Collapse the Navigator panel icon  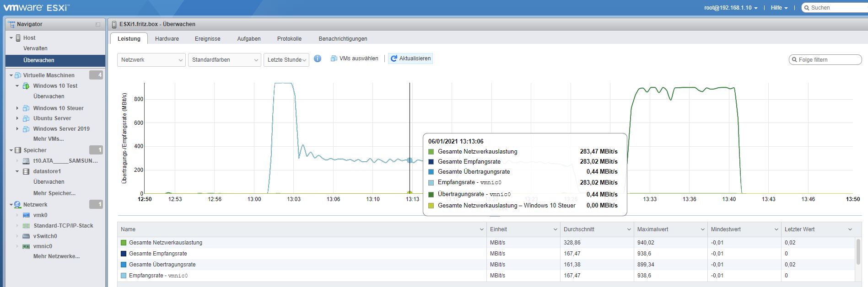point(97,24)
